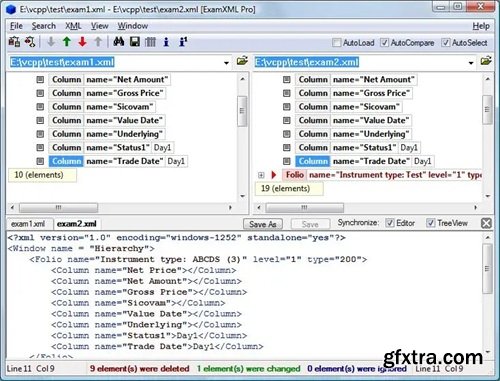Open the Window menu

coord(133,26)
